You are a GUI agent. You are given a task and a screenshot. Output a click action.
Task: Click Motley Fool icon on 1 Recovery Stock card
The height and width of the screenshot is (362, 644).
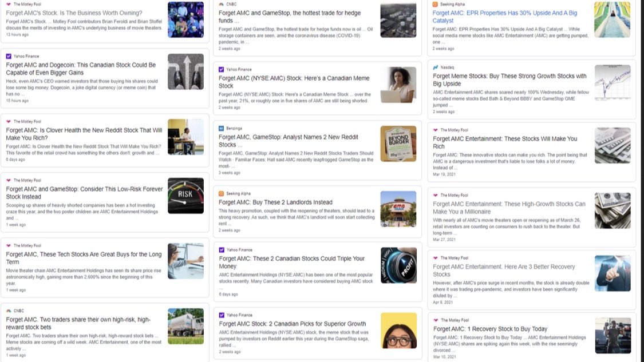coord(436,320)
